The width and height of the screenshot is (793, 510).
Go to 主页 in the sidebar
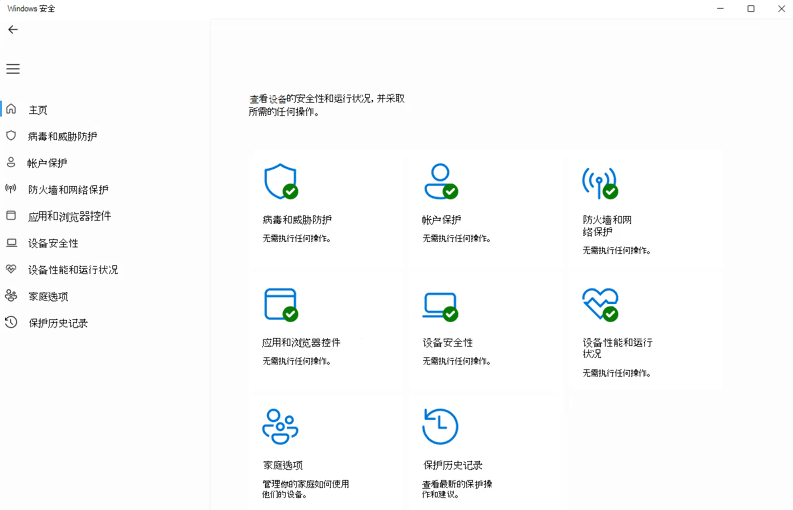click(38, 110)
